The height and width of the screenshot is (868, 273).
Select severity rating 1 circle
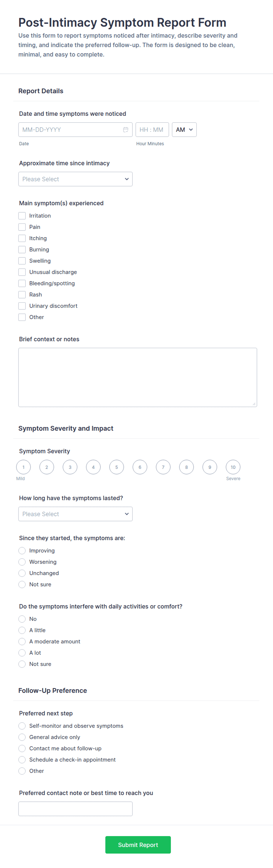[x=23, y=467]
